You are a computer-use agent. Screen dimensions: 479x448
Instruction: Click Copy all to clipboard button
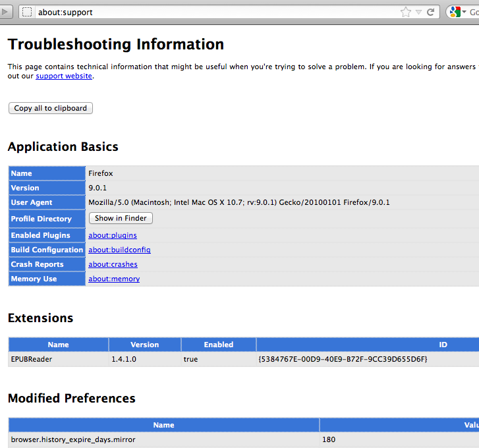pyautogui.click(x=51, y=108)
